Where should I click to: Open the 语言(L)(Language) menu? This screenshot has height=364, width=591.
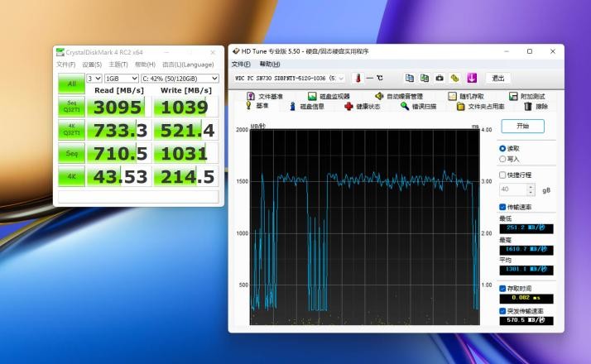tap(188, 65)
